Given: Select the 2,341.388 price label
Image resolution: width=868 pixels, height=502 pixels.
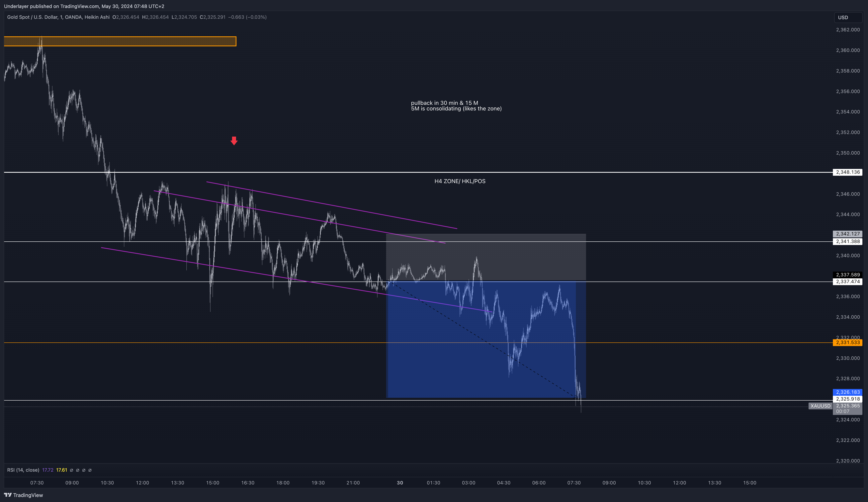Looking at the screenshot, I should (x=848, y=241).
